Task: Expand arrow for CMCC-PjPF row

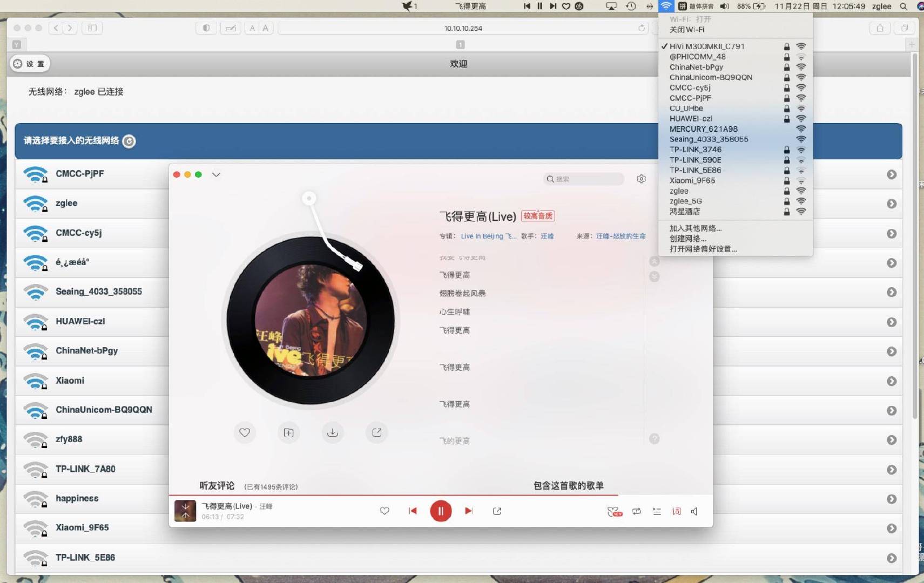Action: coord(892,174)
